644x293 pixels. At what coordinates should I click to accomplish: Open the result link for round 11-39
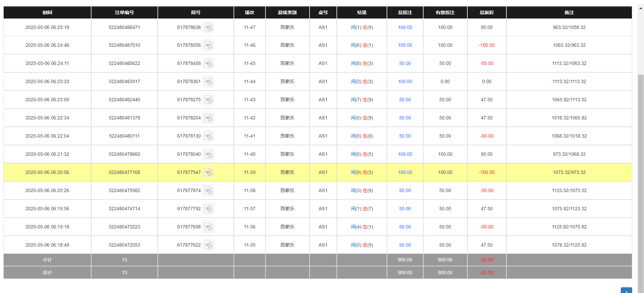tap(362, 172)
